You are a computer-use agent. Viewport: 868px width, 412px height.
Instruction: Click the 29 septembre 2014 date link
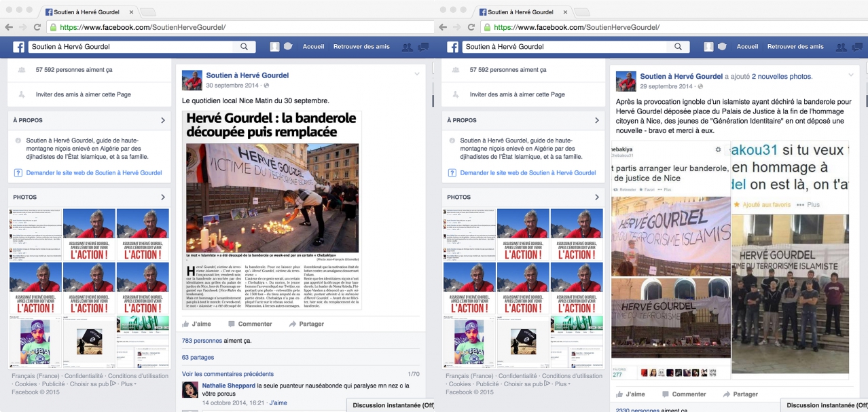pos(667,86)
